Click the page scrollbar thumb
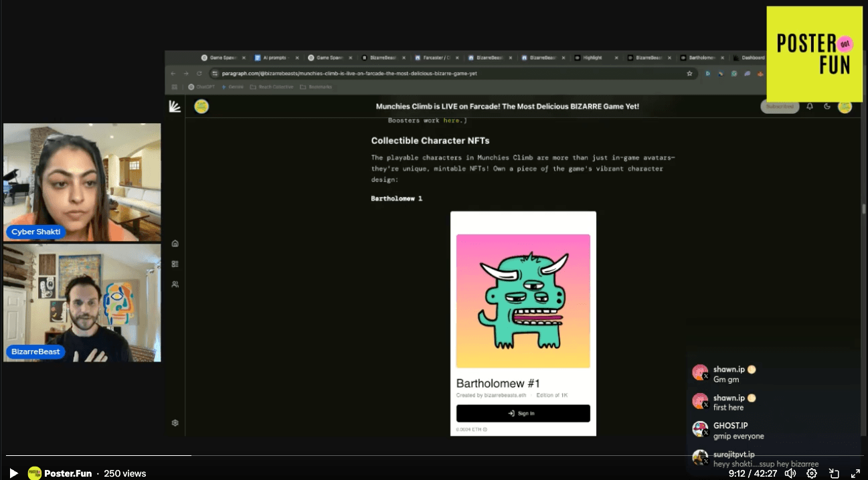This screenshot has height=480, width=868. tap(864, 208)
